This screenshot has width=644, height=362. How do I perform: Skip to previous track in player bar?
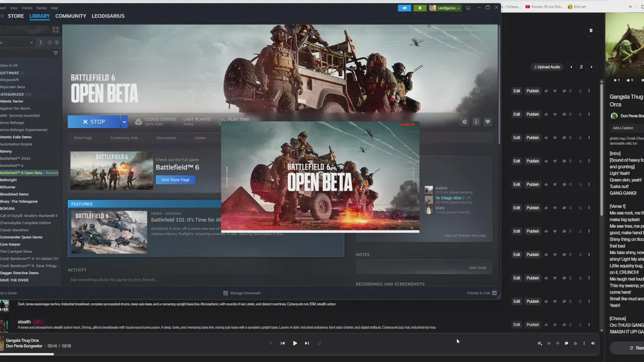click(282, 343)
